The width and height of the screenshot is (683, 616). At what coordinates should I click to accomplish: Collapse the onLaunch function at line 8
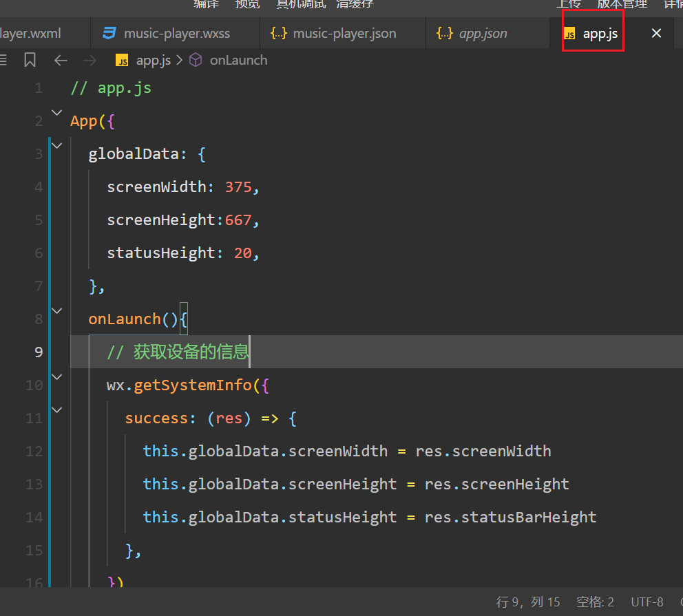click(x=56, y=310)
